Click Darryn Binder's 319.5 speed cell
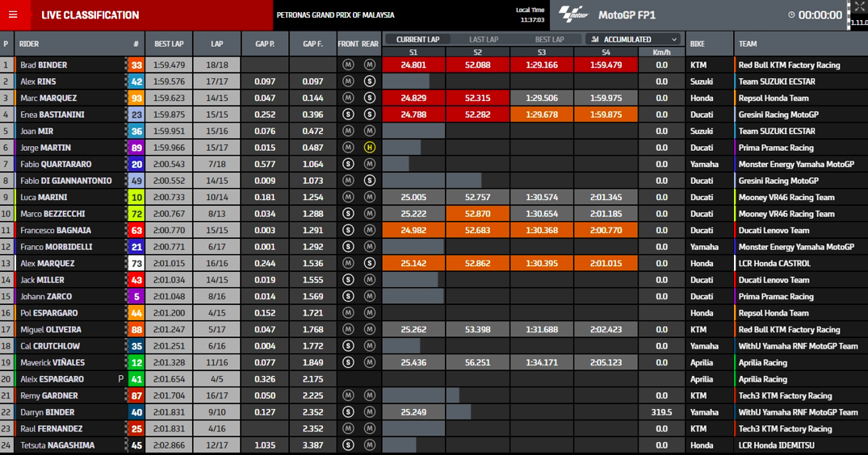 (x=661, y=412)
